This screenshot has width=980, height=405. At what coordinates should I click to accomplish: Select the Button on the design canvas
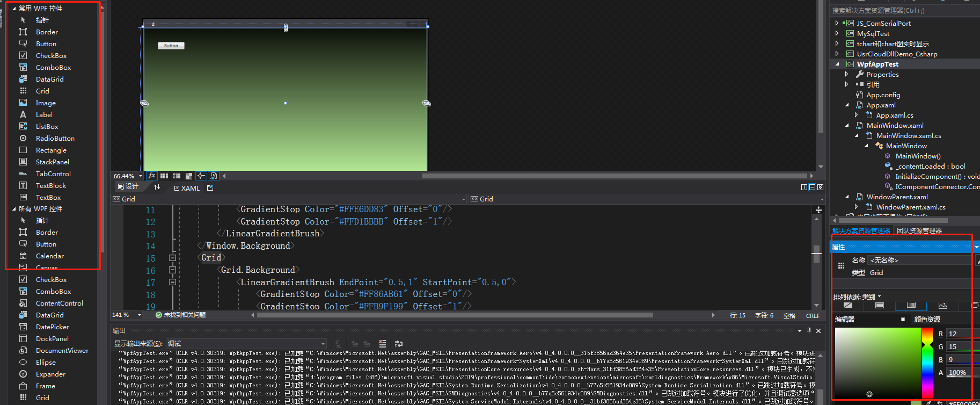[x=171, y=46]
